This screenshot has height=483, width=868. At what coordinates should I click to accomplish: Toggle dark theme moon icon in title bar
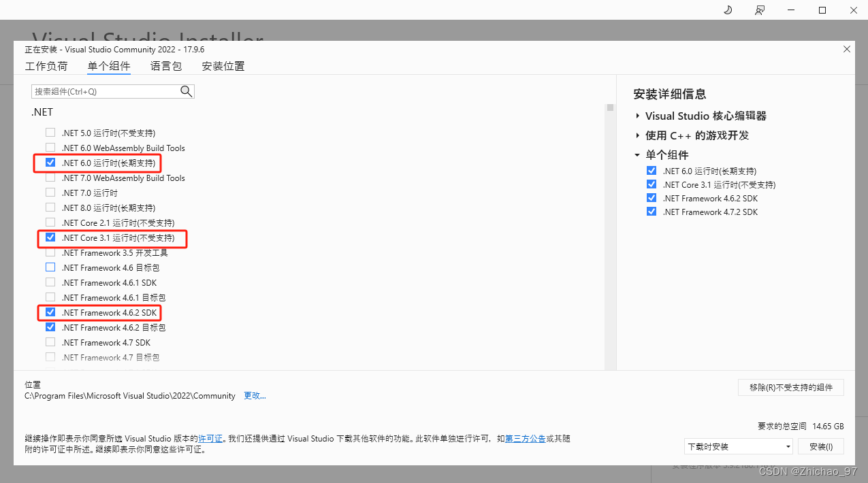pos(728,10)
